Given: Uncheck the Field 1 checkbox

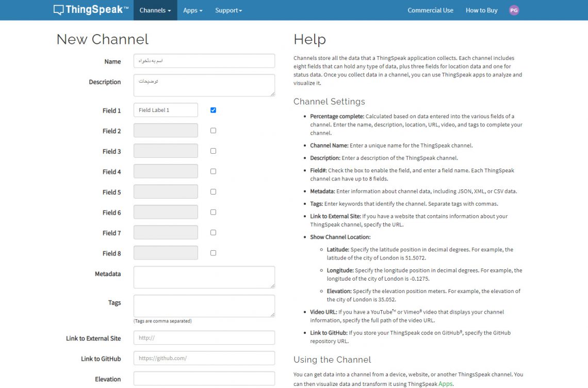Looking at the screenshot, I should (x=213, y=110).
